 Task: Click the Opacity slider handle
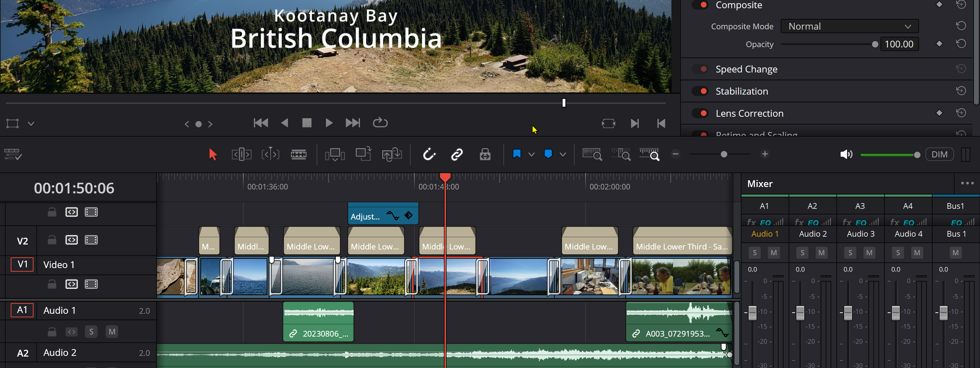(x=876, y=44)
